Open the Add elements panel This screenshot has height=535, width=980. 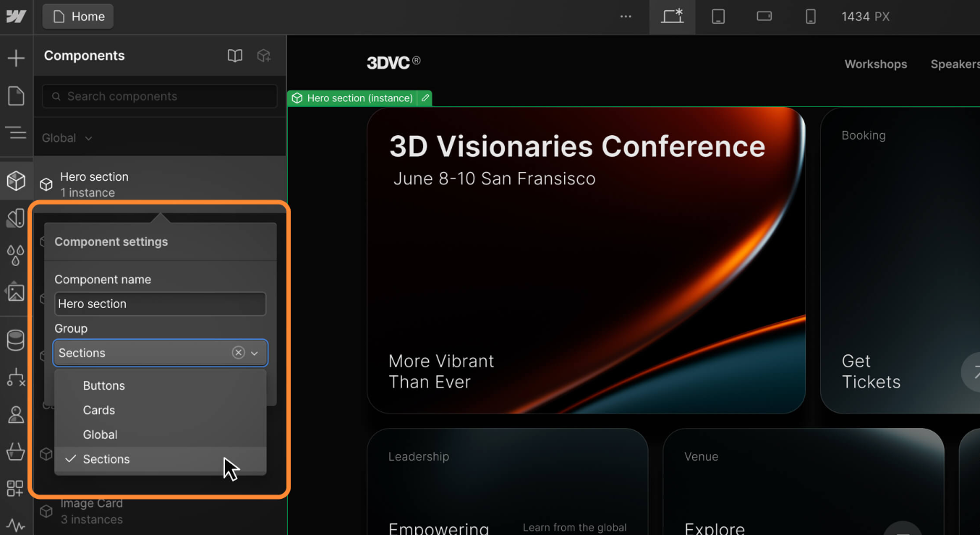[16, 58]
